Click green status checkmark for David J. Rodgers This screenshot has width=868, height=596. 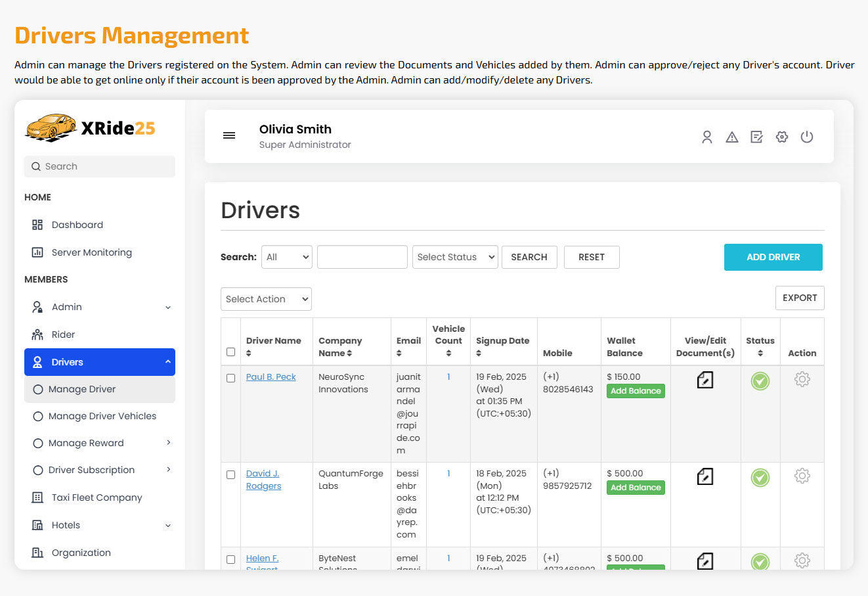(760, 478)
